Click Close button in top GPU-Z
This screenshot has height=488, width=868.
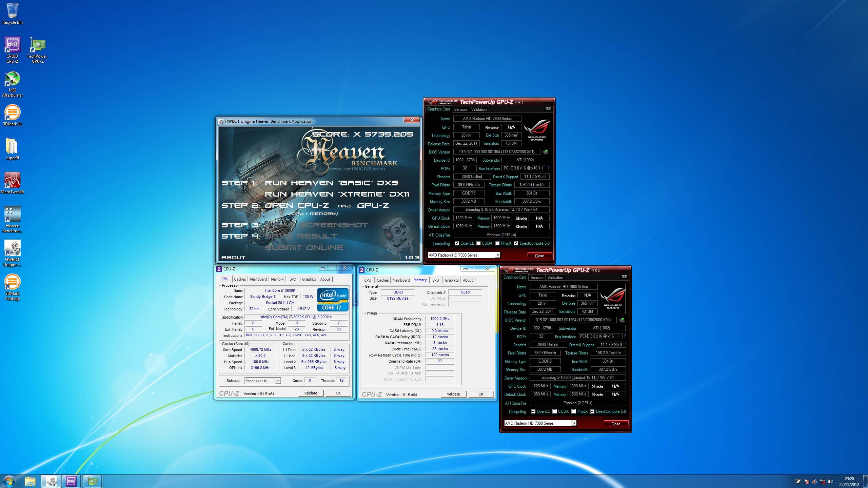click(539, 256)
